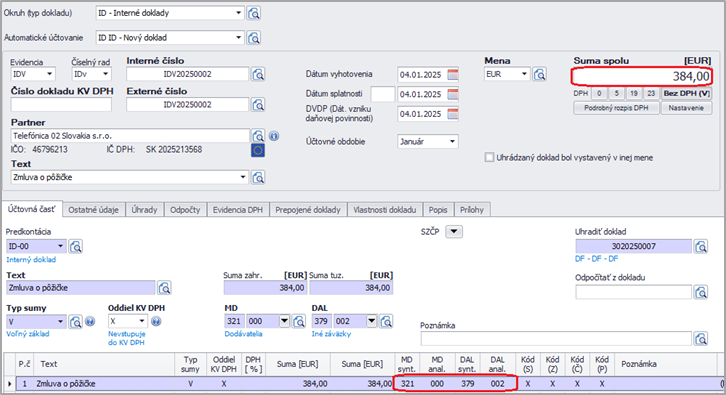This screenshot has width=726, height=395.
Task: Click Bez DPH (V) button
Action: tap(687, 94)
